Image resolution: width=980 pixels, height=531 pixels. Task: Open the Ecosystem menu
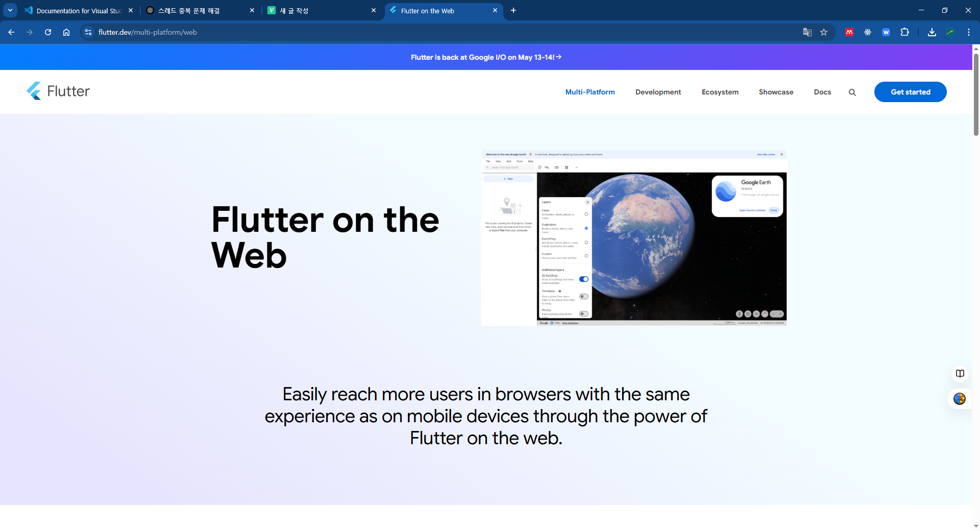[720, 92]
